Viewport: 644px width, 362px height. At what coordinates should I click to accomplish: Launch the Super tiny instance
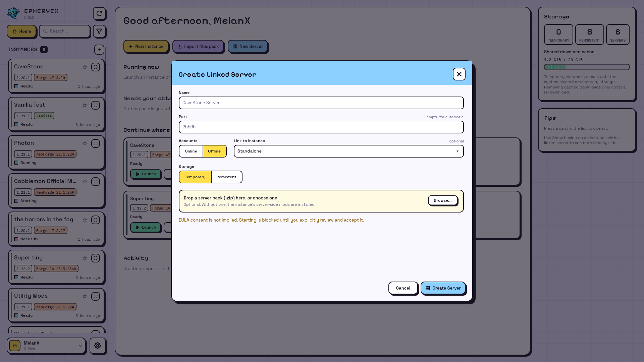[146, 228]
